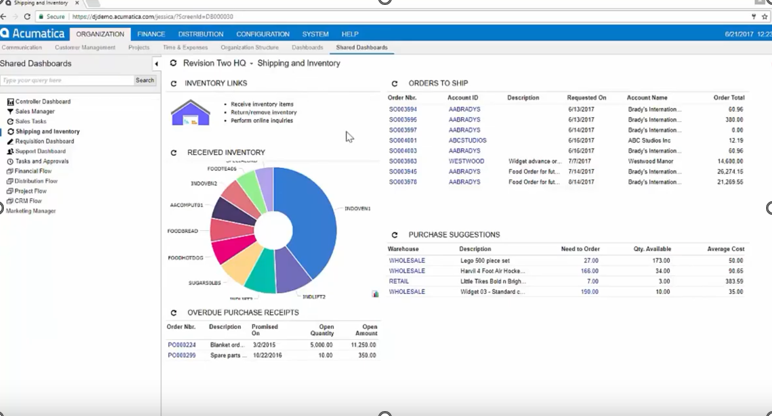Image resolution: width=772 pixels, height=416 pixels.
Task: Click the Controller Dashboard icon in sidebar
Action: click(10, 101)
